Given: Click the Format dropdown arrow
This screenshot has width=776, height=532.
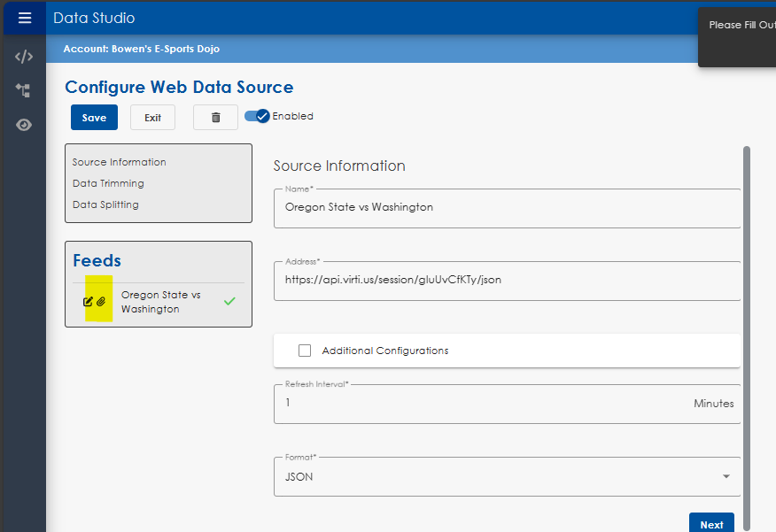Looking at the screenshot, I should (726, 477).
